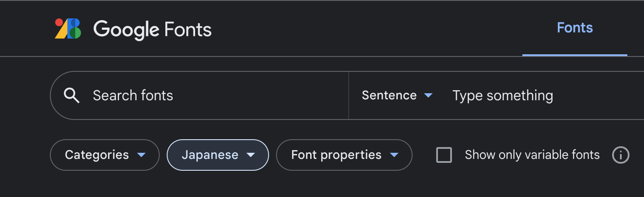Click the Google Fonts colorful logo icon
644x197 pixels.
[x=68, y=29]
